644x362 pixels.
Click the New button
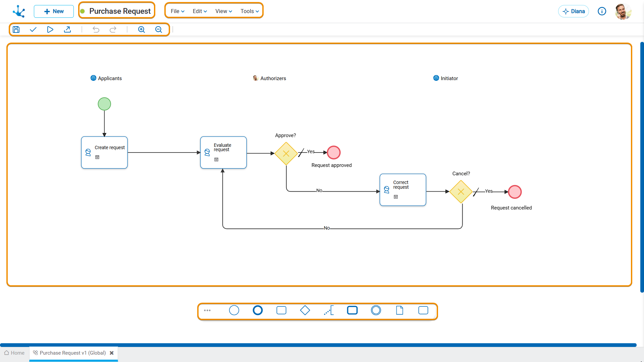point(54,11)
